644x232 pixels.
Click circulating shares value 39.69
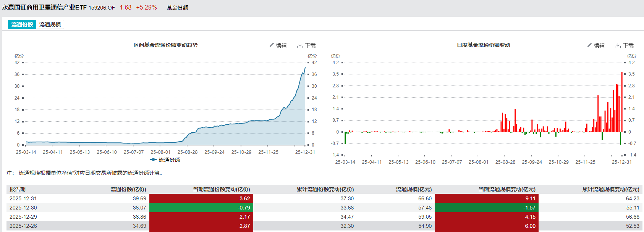pyautogui.click(x=139, y=198)
